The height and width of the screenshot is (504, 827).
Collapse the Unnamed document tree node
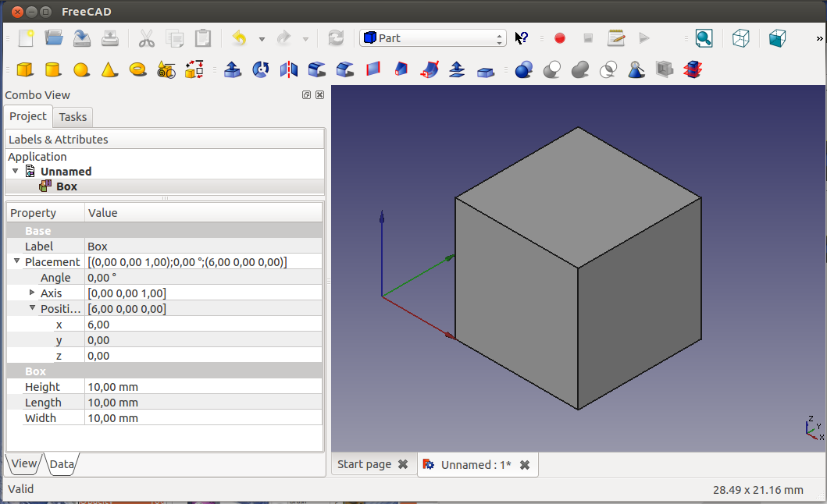[x=15, y=171]
